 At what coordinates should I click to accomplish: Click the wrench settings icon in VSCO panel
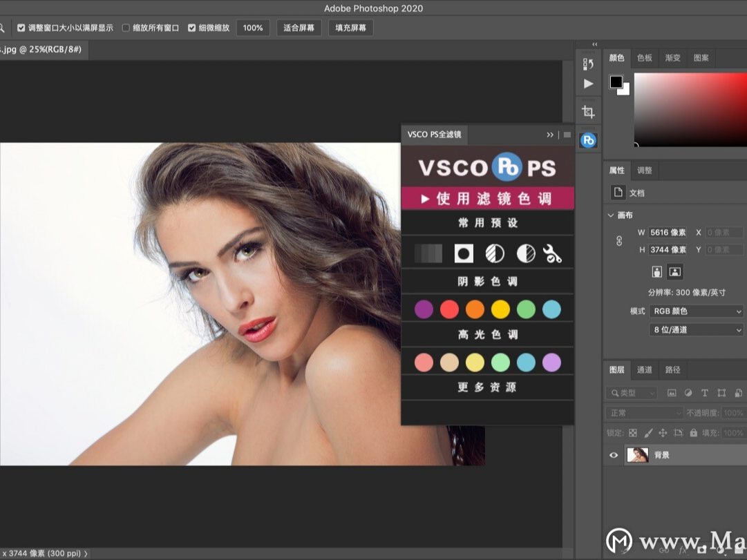pyautogui.click(x=551, y=253)
